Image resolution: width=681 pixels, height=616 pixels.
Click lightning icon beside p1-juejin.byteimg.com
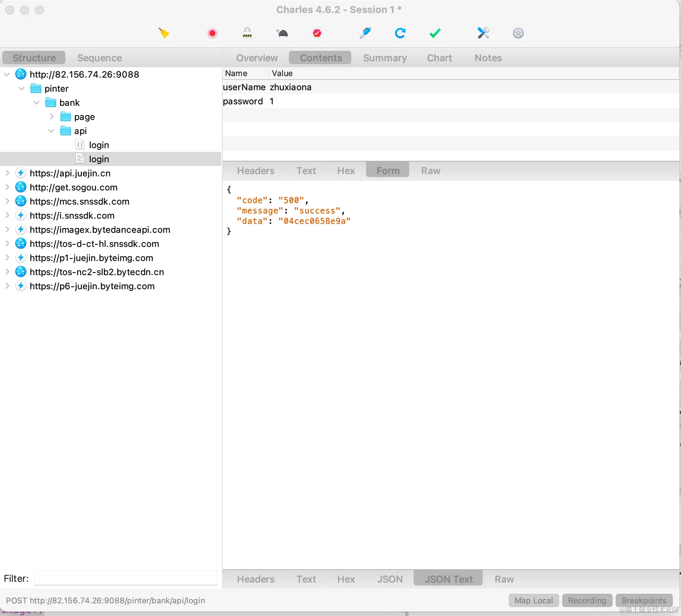point(21,258)
